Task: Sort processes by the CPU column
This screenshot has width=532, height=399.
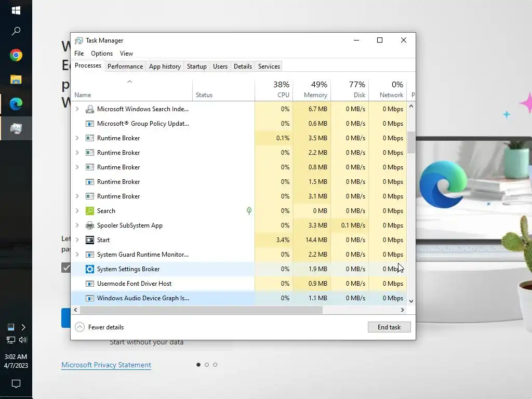Action: (x=274, y=90)
